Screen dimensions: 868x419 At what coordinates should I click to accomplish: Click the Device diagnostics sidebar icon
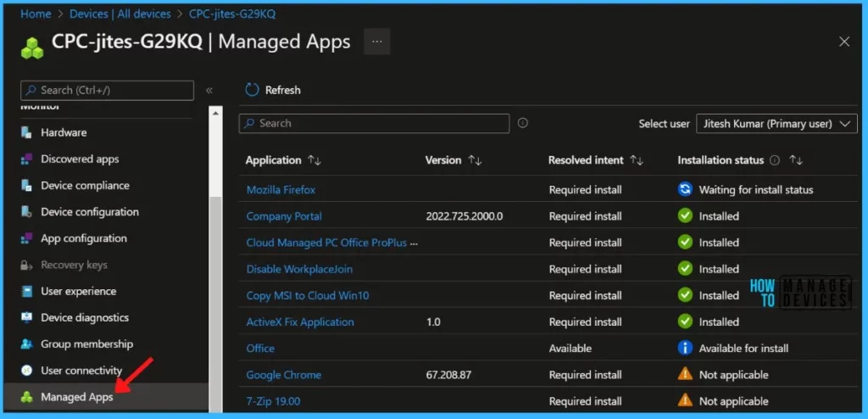click(26, 317)
